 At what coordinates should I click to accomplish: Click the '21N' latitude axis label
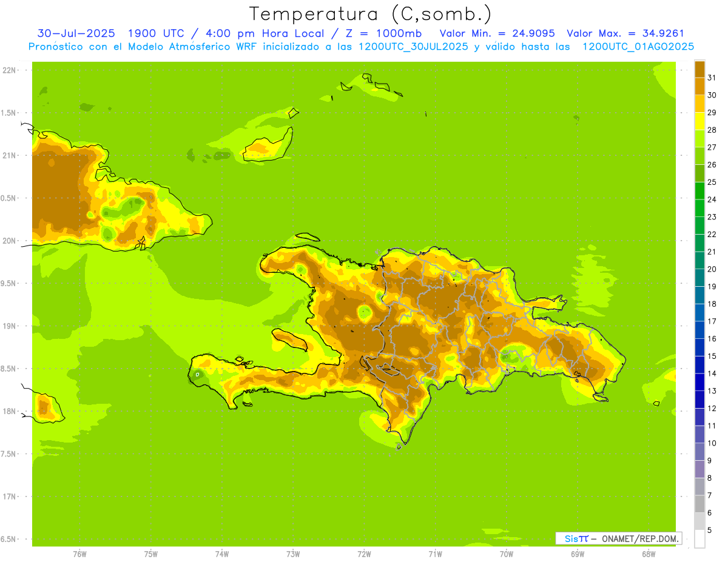pyautogui.click(x=8, y=156)
